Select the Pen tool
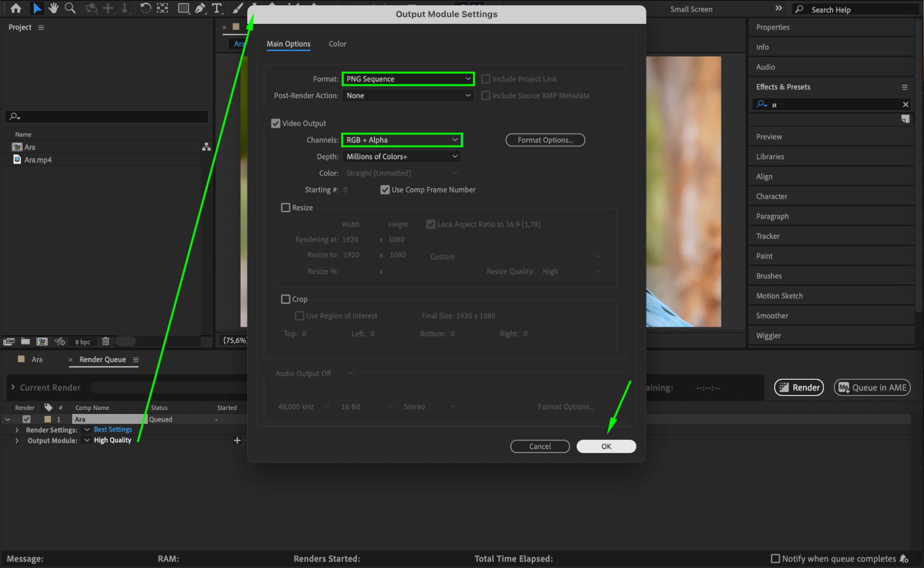This screenshot has height=568, width=924. coord(200,8)
